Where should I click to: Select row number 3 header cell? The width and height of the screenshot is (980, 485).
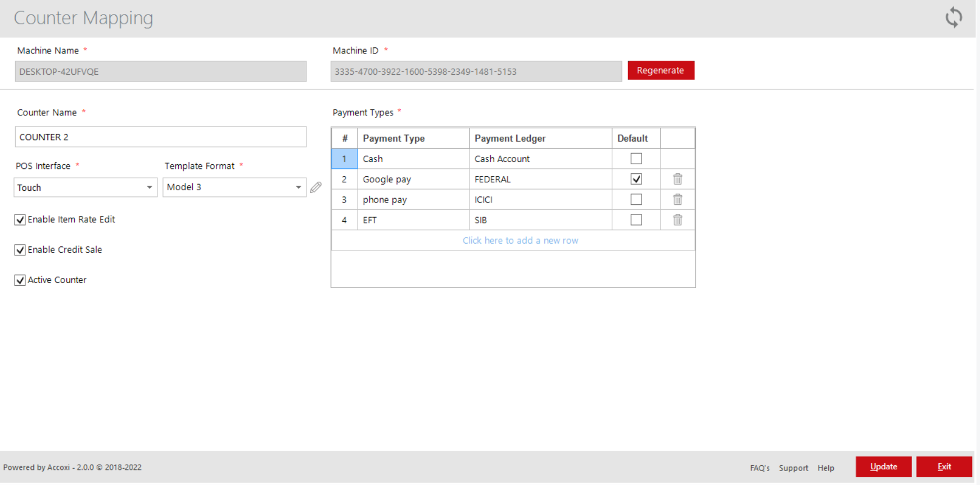[x=344, y=199]
